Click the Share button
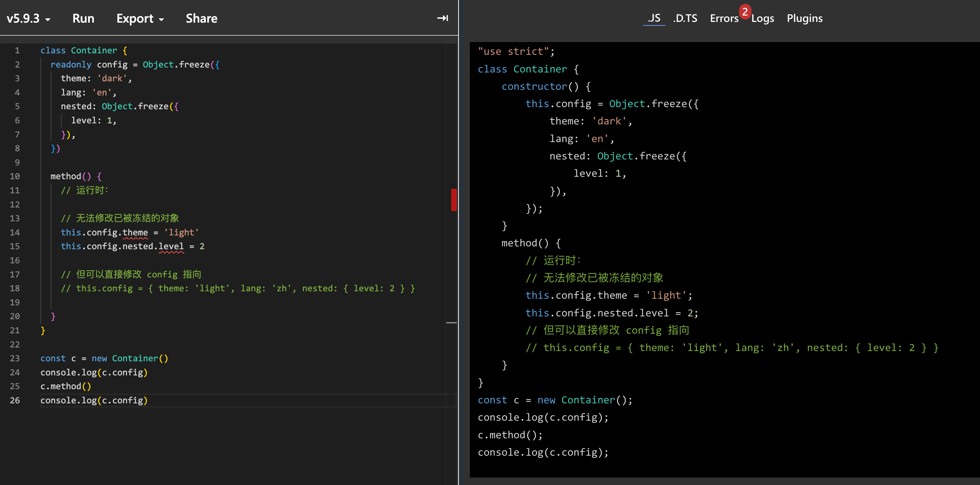 (x=201, y=18)
